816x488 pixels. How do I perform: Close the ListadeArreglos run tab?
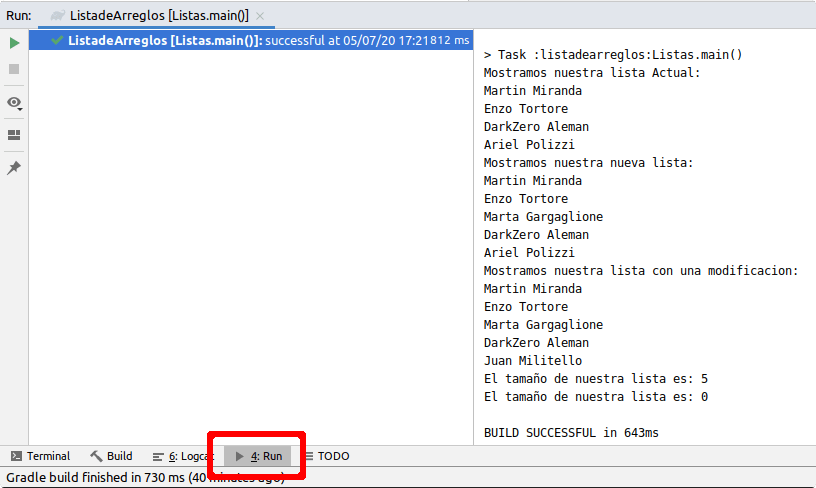(261, 16)
